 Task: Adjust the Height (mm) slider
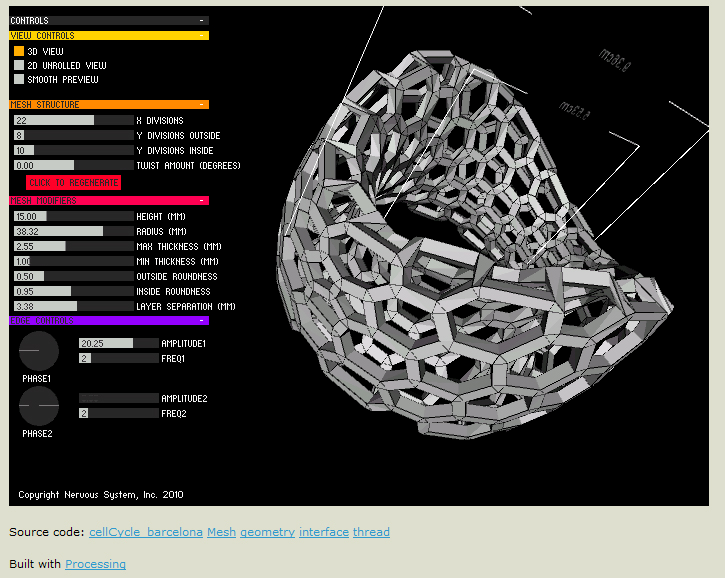click(x=74, y=216)
